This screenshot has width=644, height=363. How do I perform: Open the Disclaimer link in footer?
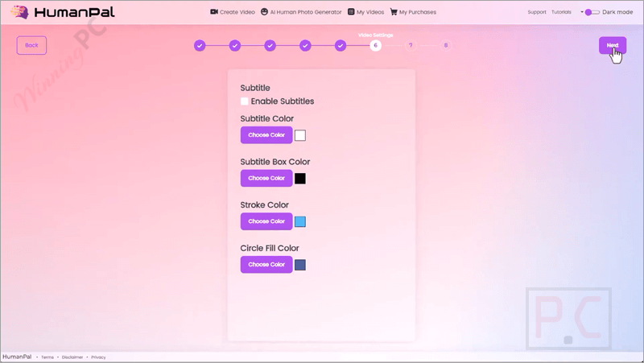(72, 357)
